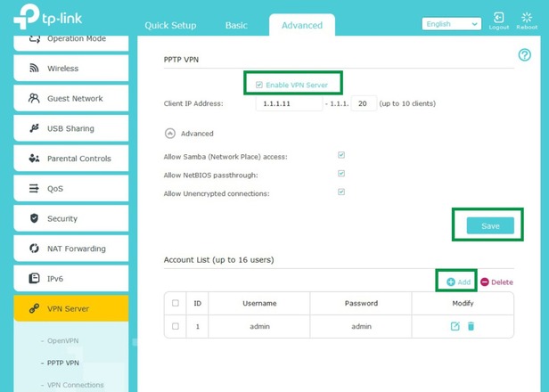Open the Parental Controls menu label
549x392 pixels.
79,159
